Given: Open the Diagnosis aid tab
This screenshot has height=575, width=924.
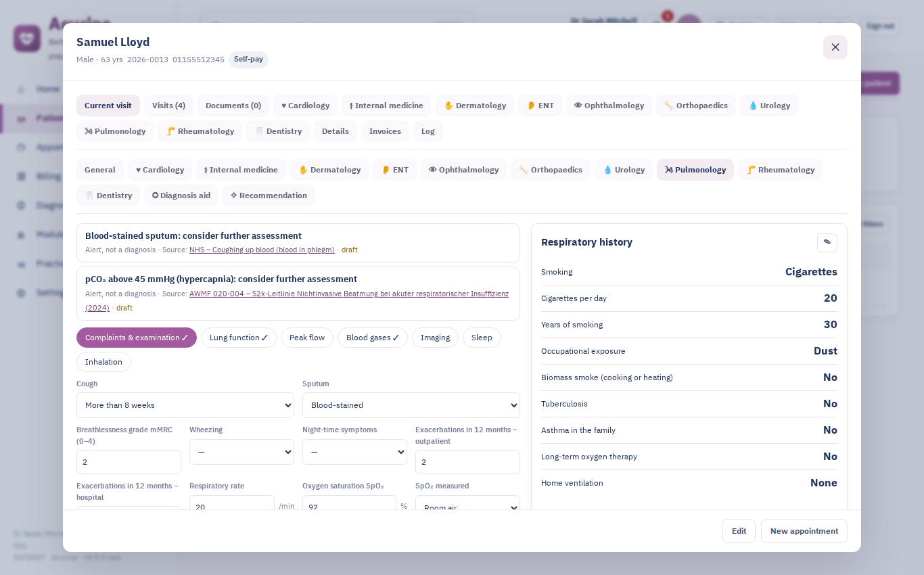Looking at the screenshot, I should (x=181, y=195).
